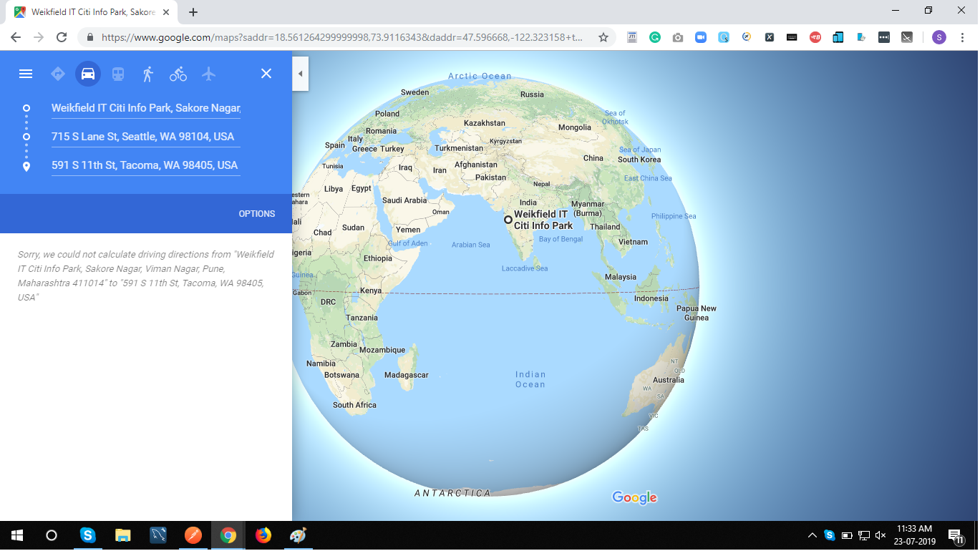Open Firefox from taskbar

pos(263,535)
